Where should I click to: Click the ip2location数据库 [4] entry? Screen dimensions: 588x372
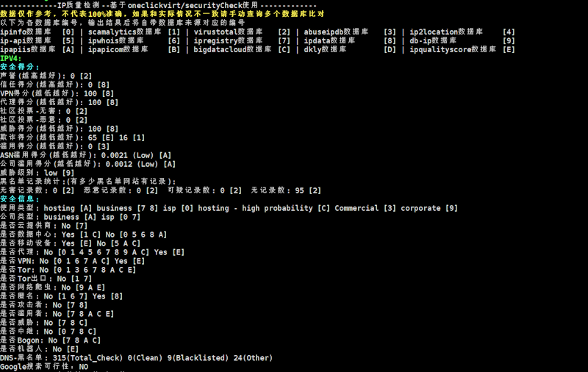462,32
